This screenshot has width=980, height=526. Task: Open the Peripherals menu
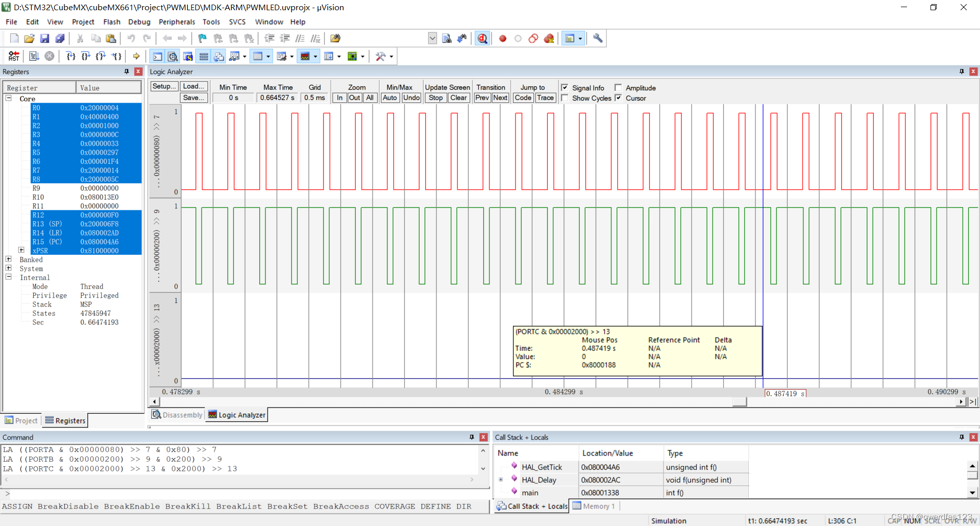coord(177,22)
